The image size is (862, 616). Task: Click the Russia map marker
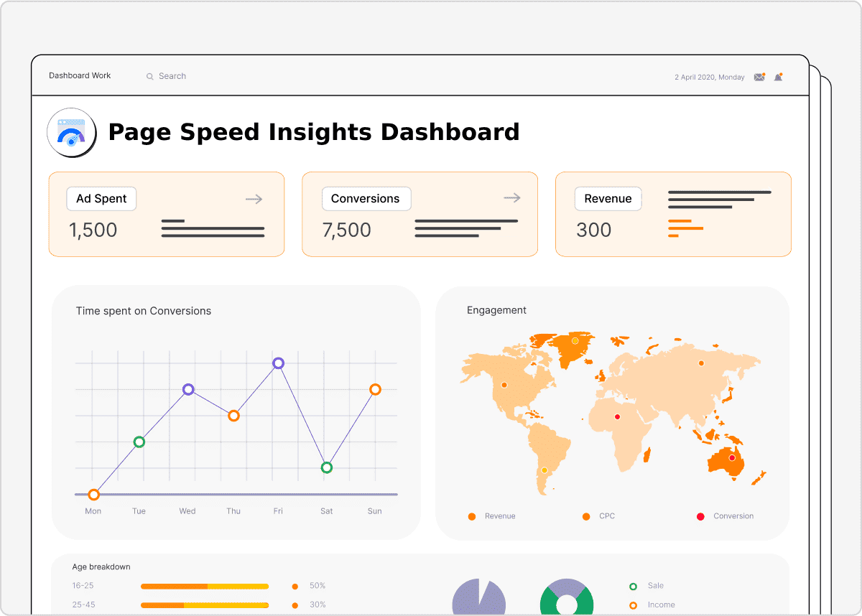coord(701,363)
